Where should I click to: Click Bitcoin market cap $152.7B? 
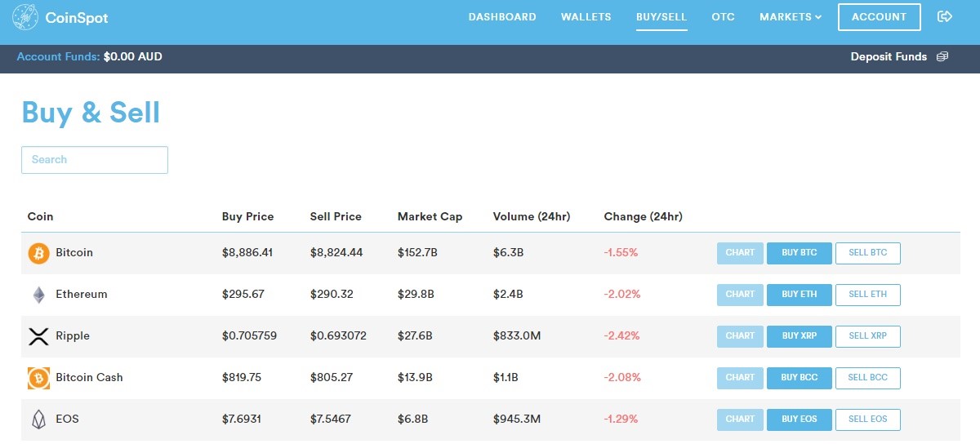417,253
